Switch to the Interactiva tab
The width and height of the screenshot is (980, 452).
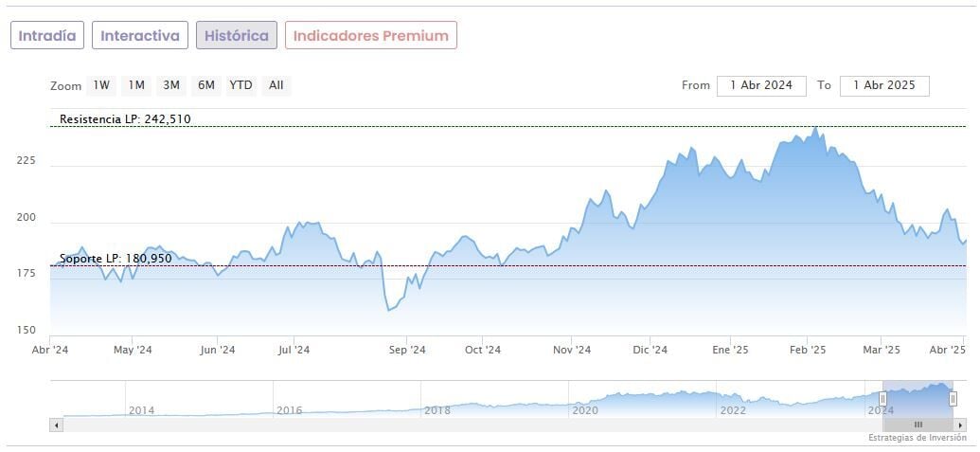(140, 35)
